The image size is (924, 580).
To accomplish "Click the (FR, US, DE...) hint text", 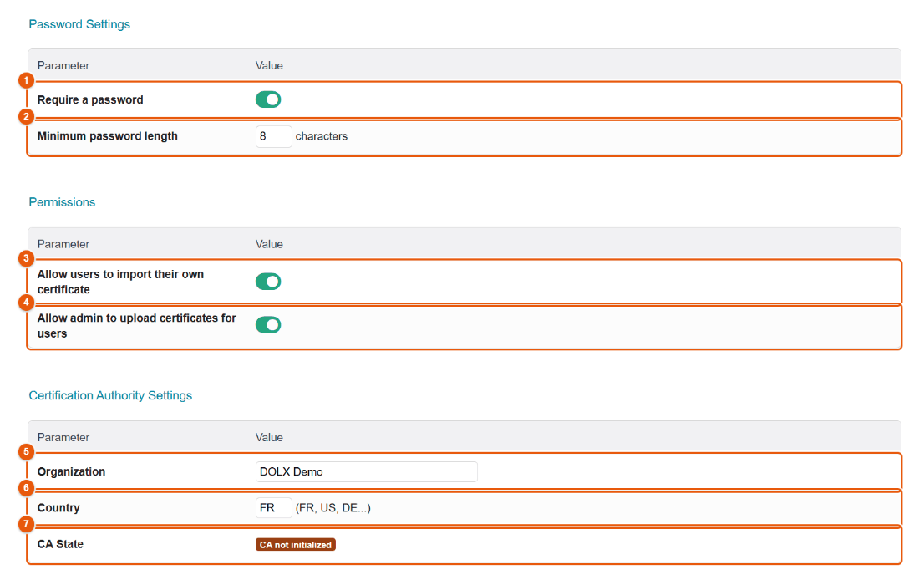I will (333, 508).
